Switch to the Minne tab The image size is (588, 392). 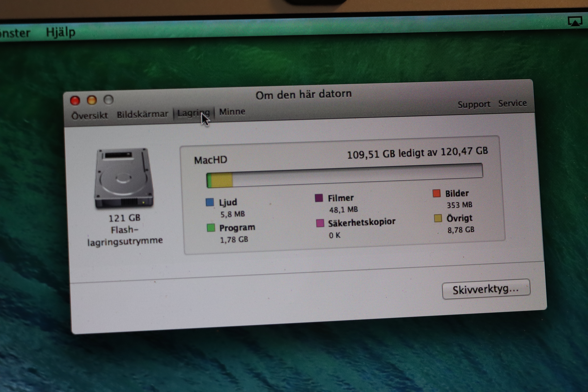(232, 112)
